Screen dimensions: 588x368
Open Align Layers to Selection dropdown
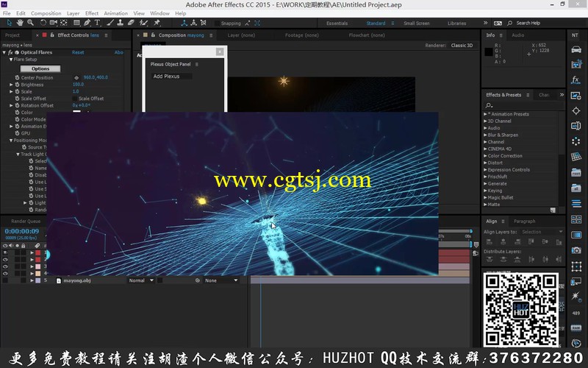pyautogui.click(x=541, y=232)
